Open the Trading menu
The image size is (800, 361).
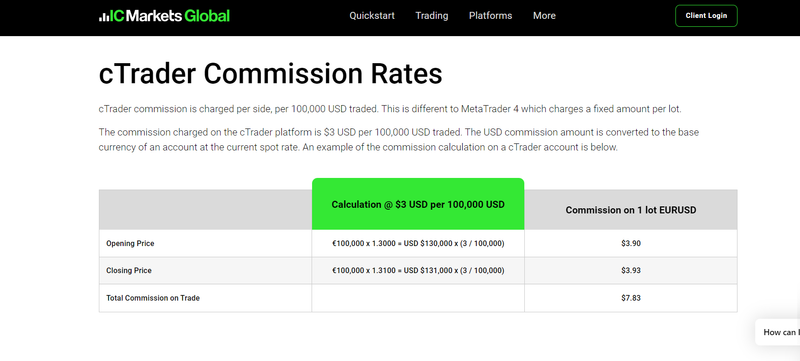[x=432, y=16]
